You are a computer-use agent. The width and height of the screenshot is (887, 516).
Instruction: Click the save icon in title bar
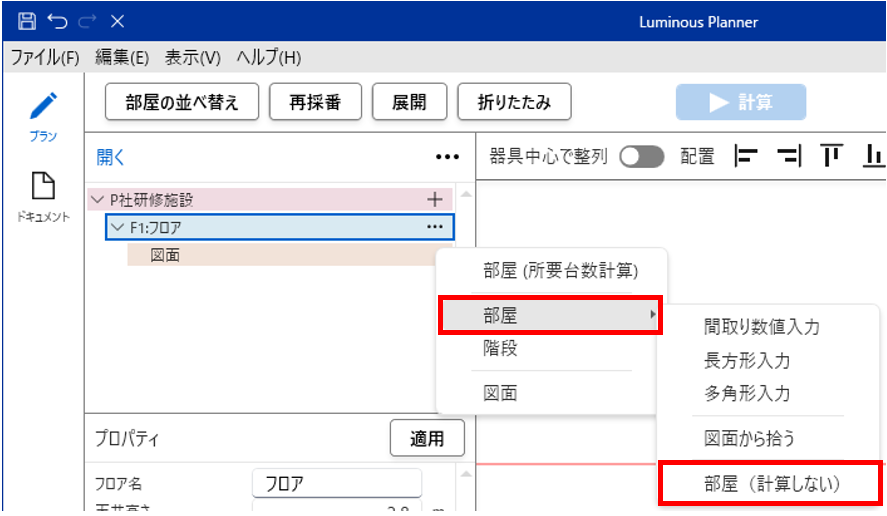click(27, 21)
